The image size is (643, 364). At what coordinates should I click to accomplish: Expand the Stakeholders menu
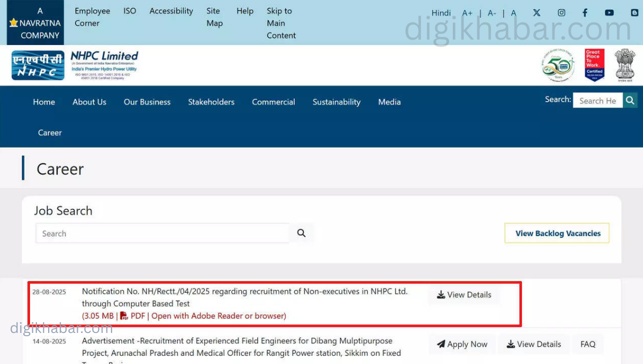211,102
